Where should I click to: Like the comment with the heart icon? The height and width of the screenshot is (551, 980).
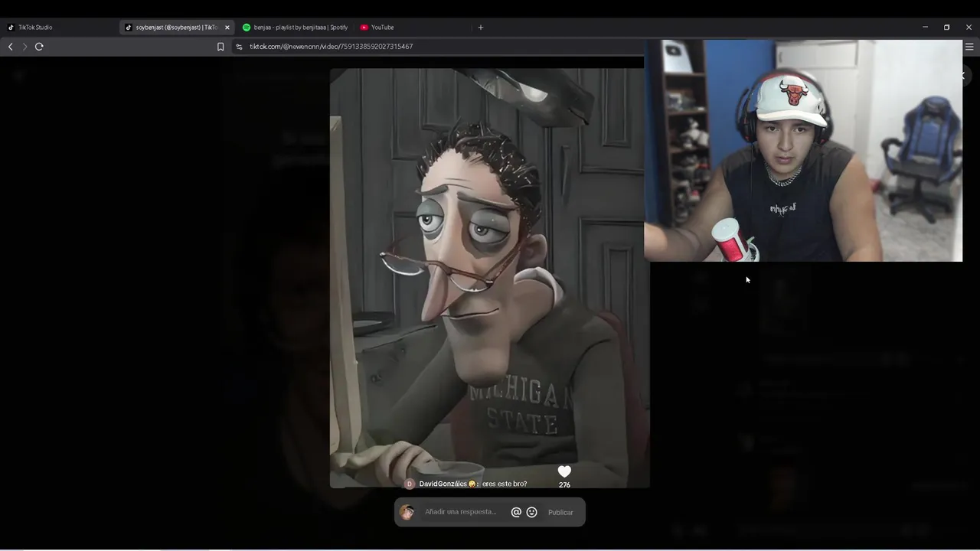(x=564, y=471)
